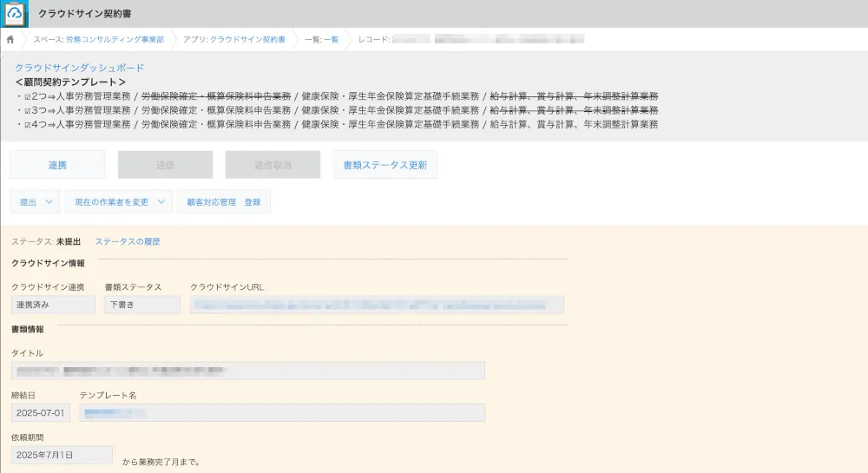
Task: Click the ☑4つ template line
Action: pos(337,124)
